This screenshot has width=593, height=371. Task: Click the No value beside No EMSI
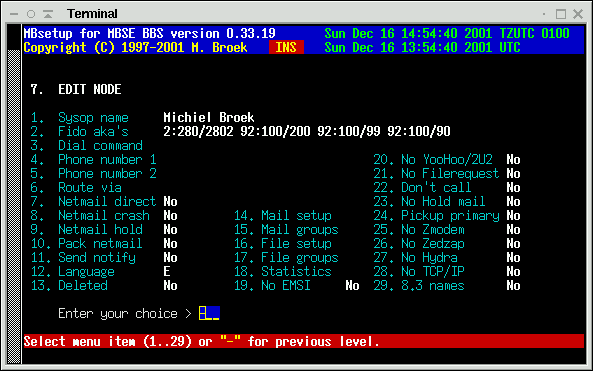352,285
